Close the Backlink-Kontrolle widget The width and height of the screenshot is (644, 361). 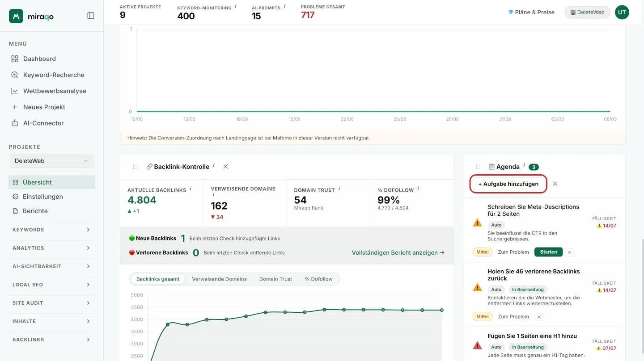(x=226, y=167)
